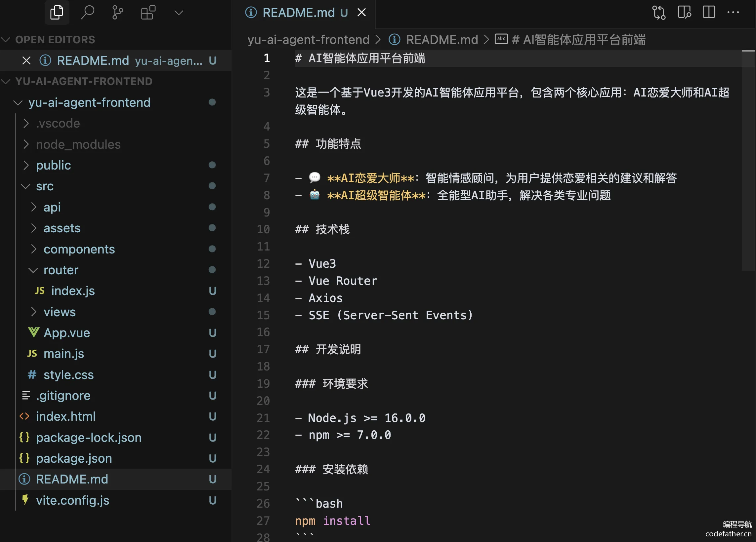
Task: Open the Explorer view icon
Action: pos(57,13)
